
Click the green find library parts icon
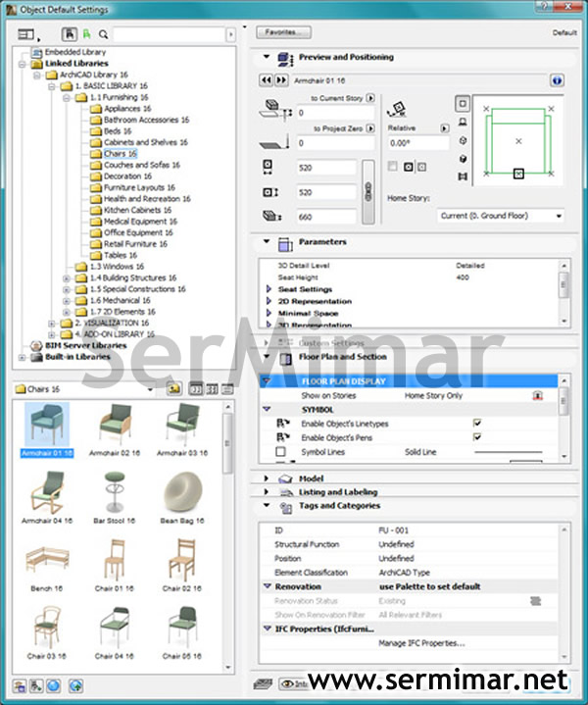[x=87, y=34]
